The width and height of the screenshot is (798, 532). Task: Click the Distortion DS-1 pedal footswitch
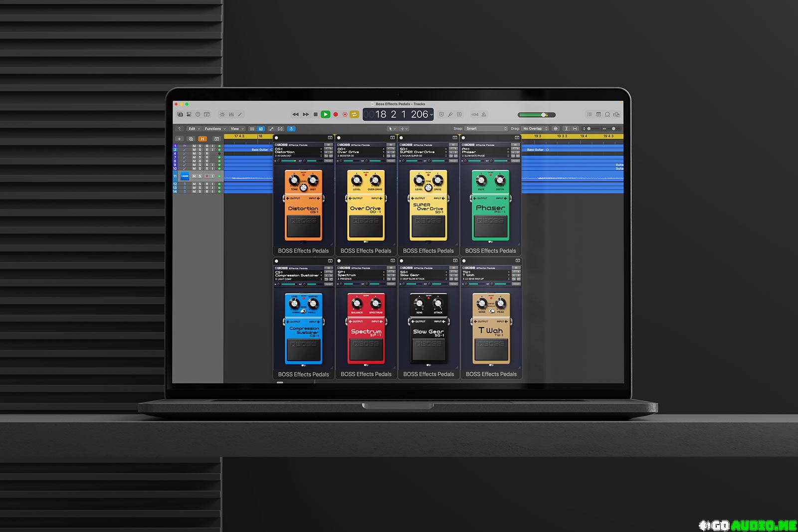coord(303,227)
